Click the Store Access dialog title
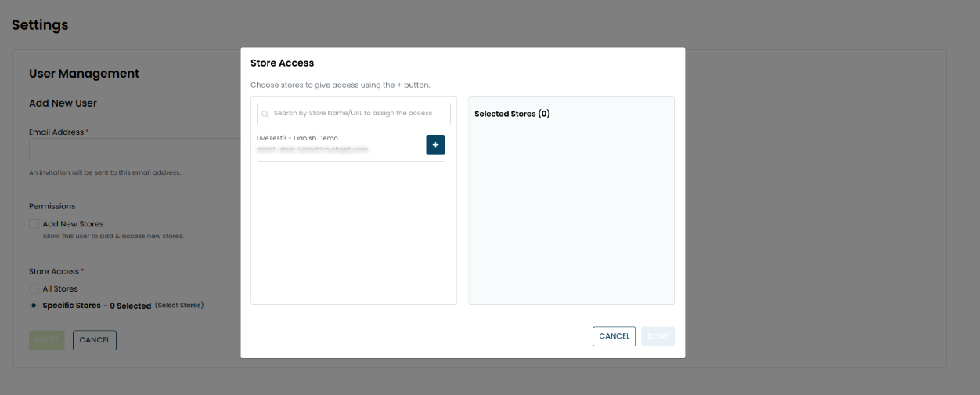 282,63
